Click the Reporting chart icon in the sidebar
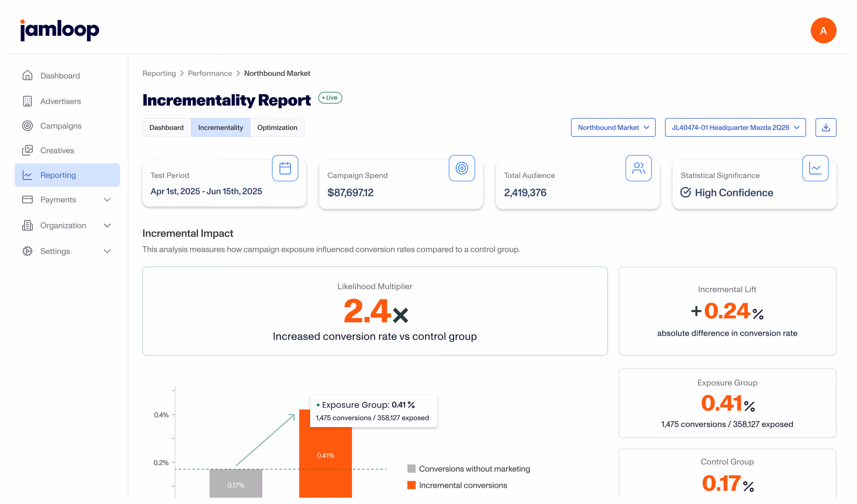 tap(27, 175)
